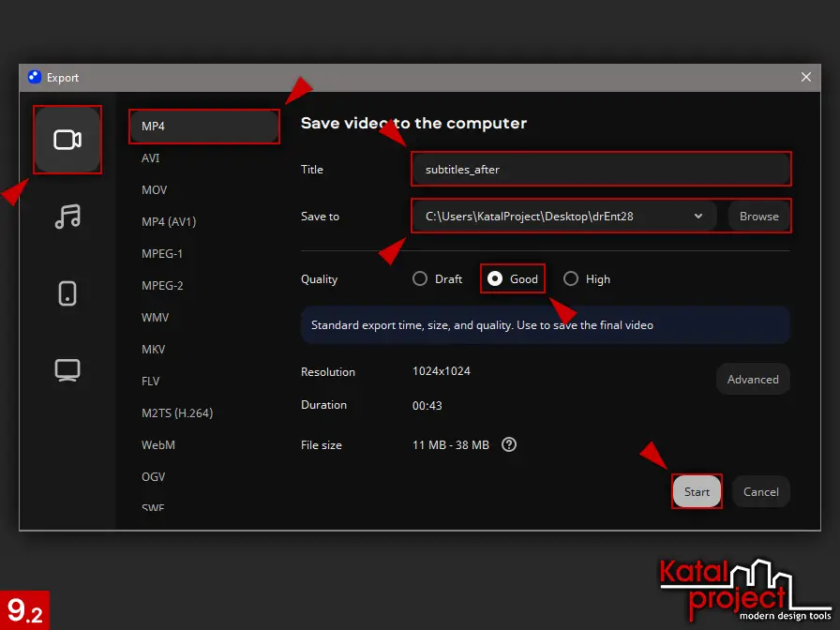Close the Export dialog window
The height and width of the screenshot is (630, 840).
(x=806, y=78)
